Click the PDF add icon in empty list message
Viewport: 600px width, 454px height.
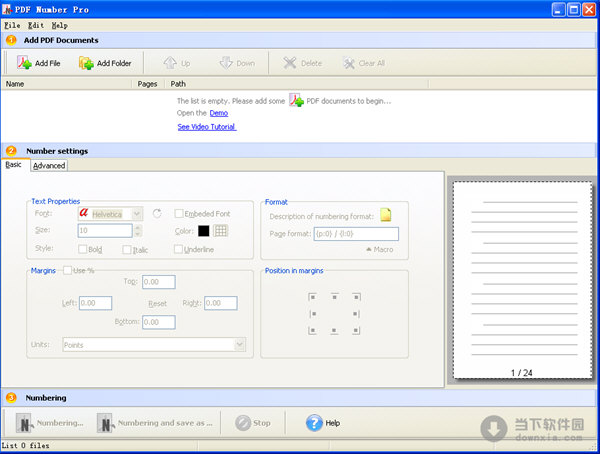click(296, 100)
